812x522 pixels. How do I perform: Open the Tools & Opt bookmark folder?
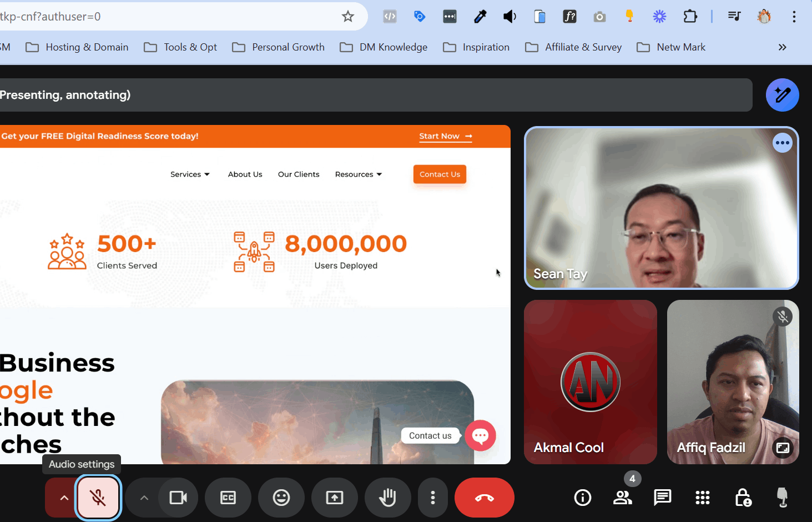tap(180, 47)
